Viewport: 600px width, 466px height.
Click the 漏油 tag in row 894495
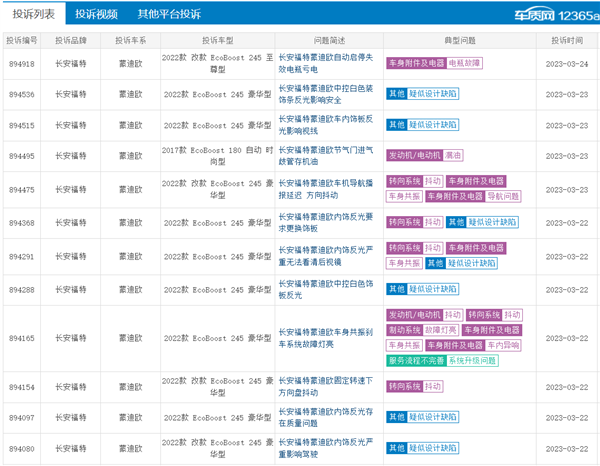453,155
